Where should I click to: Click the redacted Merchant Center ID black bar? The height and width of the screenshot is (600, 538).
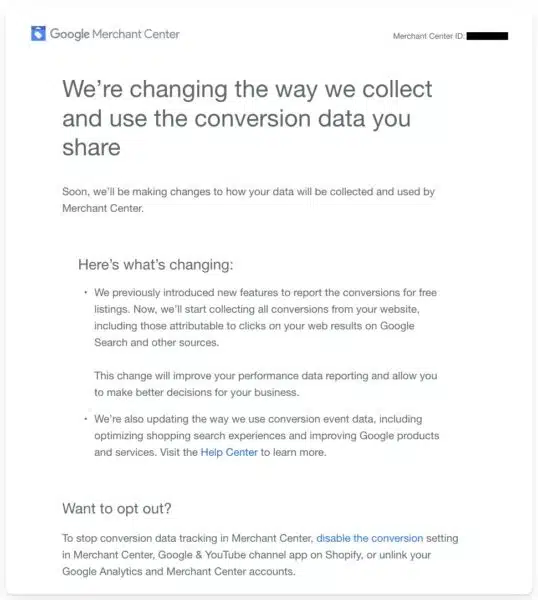(x=487, y=36)
